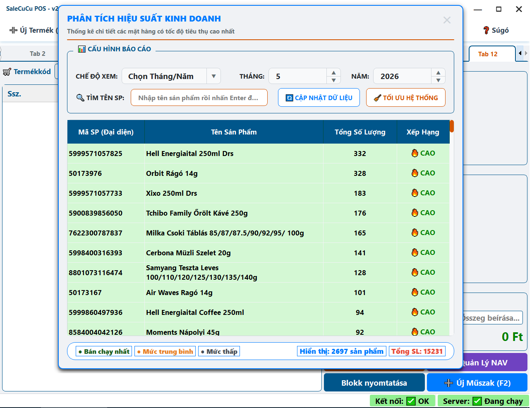Click the Hiển thị: 2697 sản phẩm label
The width and height of the screenshot is (532, 408).
coord(342,351)
